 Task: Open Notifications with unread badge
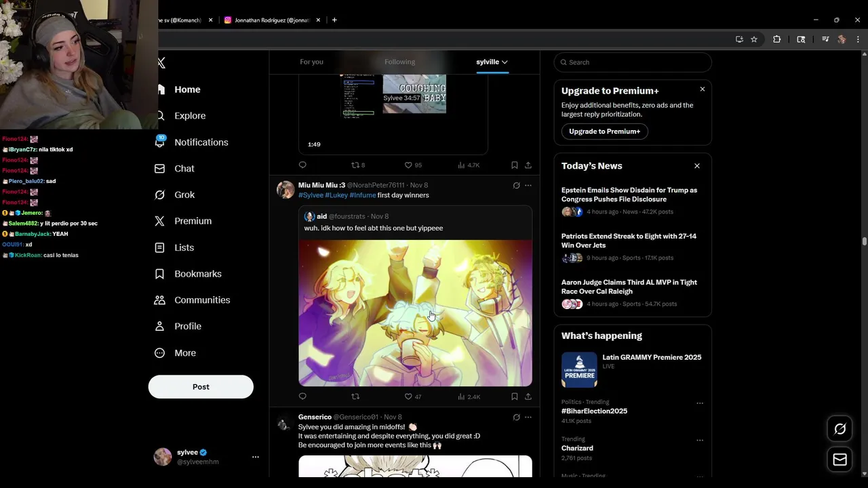tap(191, 142)
